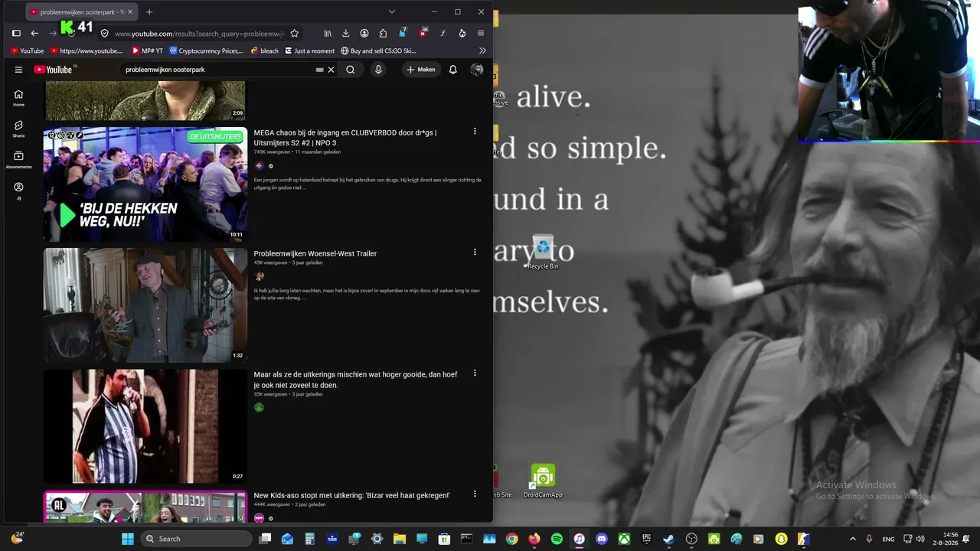Open the 'Maar als ze de uitkerings' video title
980x551 pixels.
355,380
